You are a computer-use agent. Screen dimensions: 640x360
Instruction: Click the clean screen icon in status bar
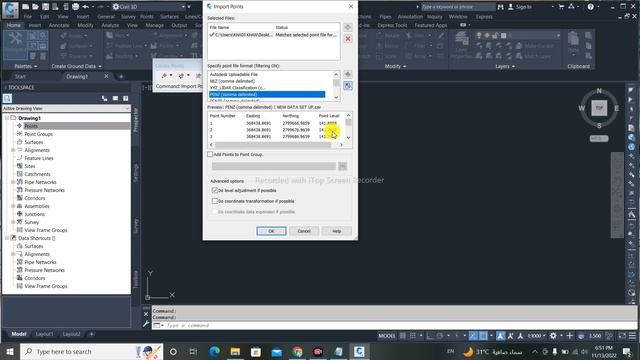point(622,336)
